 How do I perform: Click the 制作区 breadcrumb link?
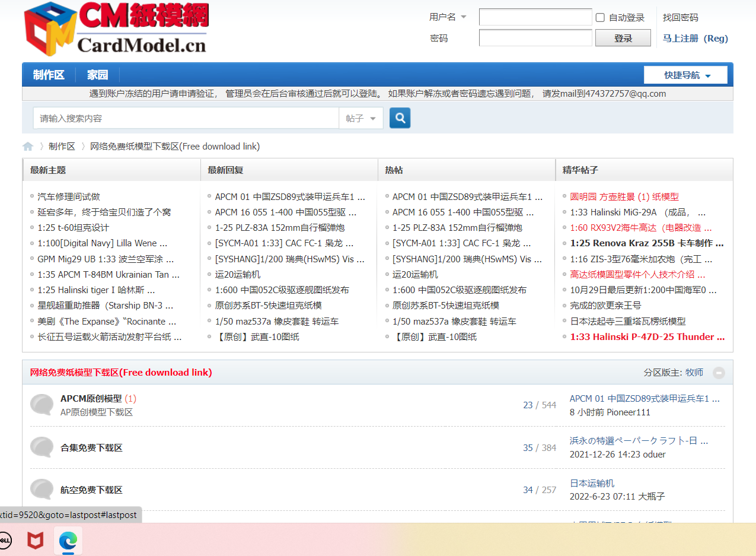click(62, 147)
